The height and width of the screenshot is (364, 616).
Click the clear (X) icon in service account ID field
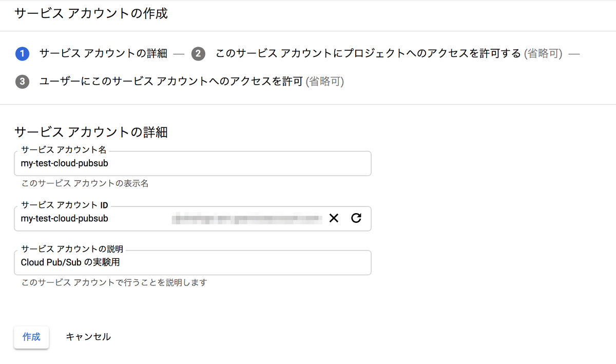click(x=334, y=218)
